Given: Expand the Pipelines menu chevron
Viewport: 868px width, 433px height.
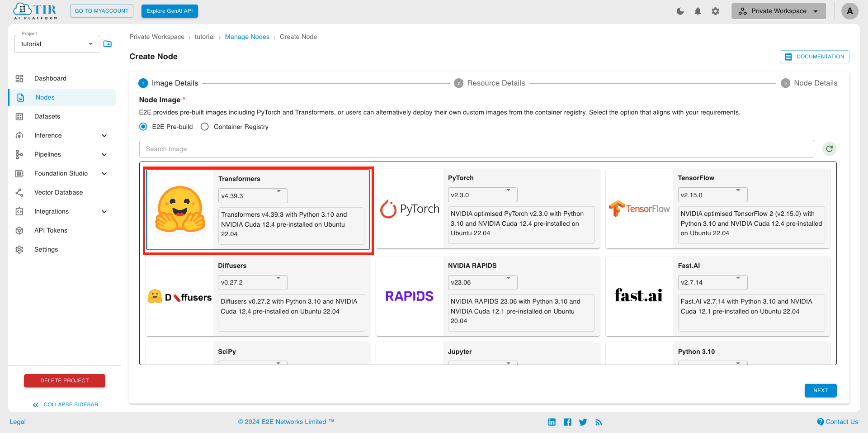Looking at the screenshot, I should [104, 154].
